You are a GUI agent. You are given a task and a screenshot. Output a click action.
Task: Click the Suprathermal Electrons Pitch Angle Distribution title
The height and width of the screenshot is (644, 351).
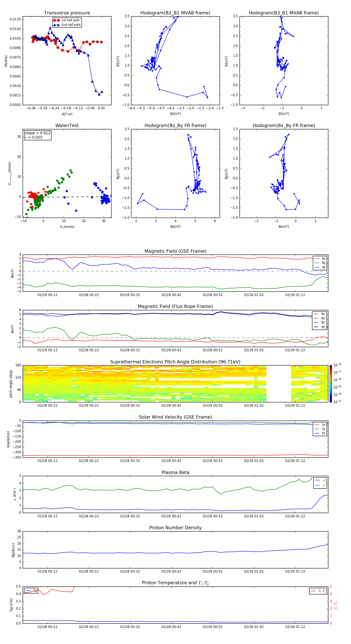click(x=175, y=362)
